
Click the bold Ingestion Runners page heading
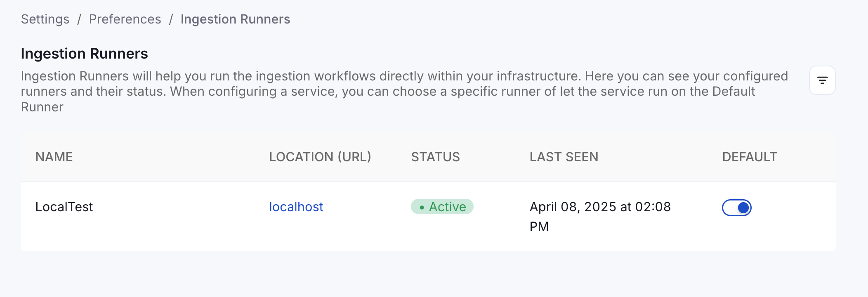tap(84, 54)
